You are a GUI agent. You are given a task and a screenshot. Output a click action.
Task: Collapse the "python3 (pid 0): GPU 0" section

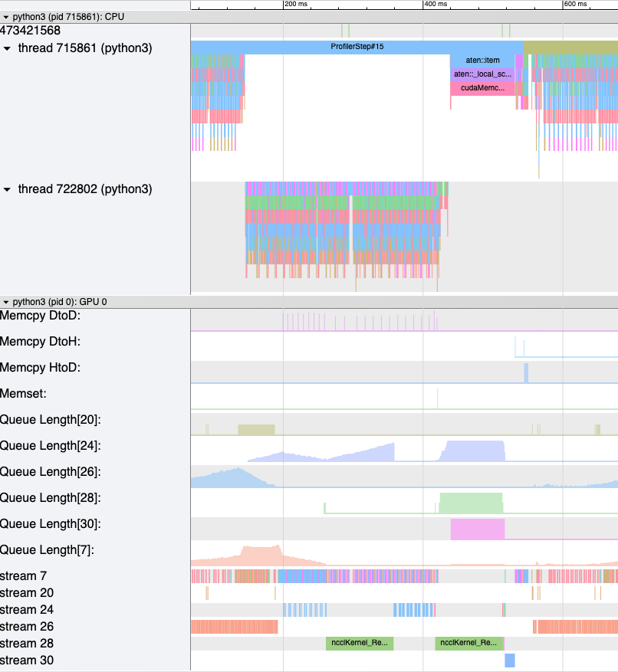[6, 301]
